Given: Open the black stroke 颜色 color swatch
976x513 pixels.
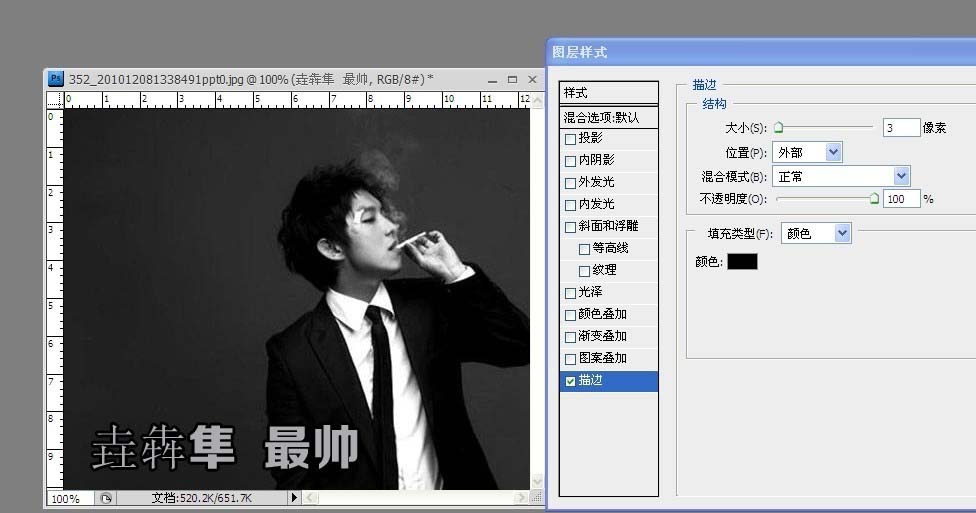Looking at the screenshot, I should click(743, 261).
